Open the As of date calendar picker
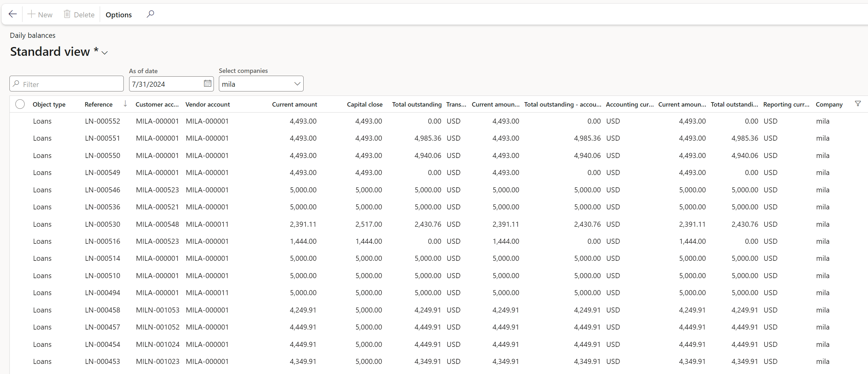The width and height of the screenshot is (868, 374). [x=208, y=84]
